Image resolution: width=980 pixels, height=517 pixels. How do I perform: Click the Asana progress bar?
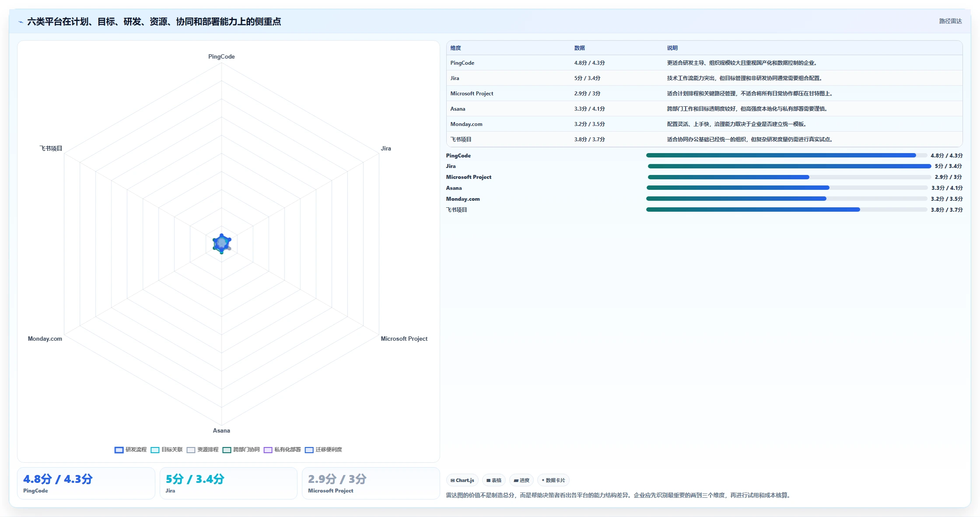click(x=787, y=188)
